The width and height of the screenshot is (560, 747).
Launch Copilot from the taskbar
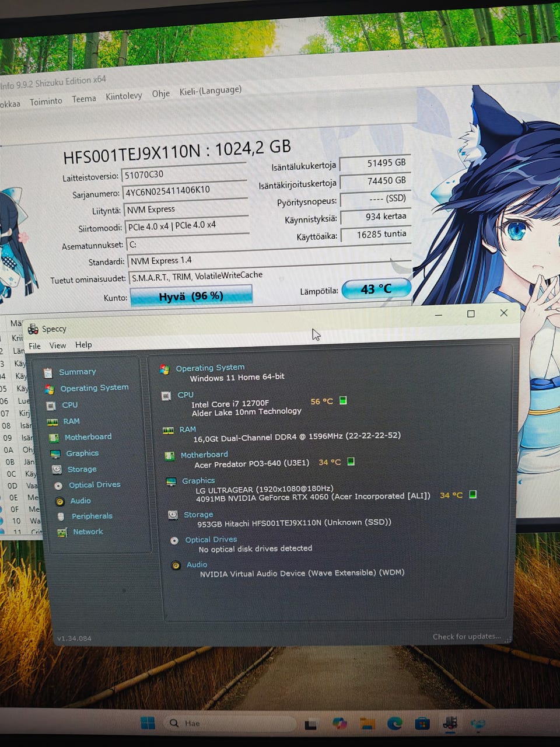339,724
